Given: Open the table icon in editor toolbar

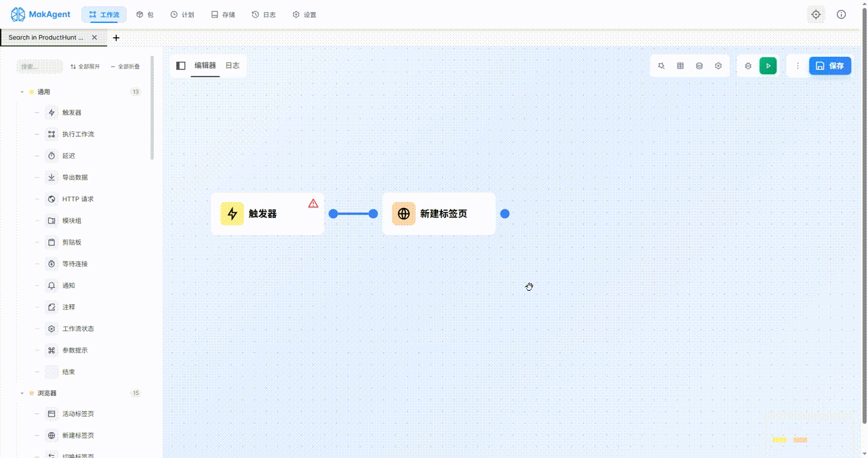Looking at the screenshot, I should click(x=680, y=66).
